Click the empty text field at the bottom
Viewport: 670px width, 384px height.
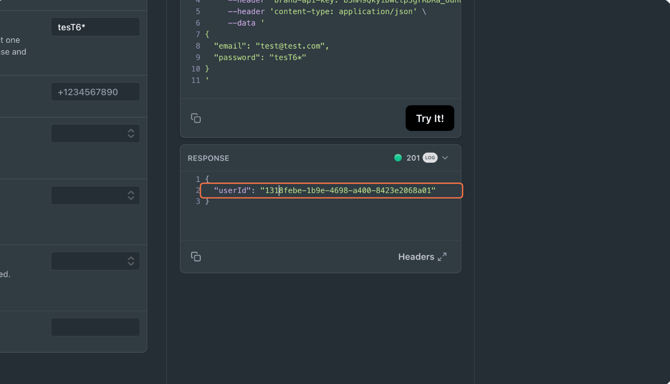click(95, 327)
